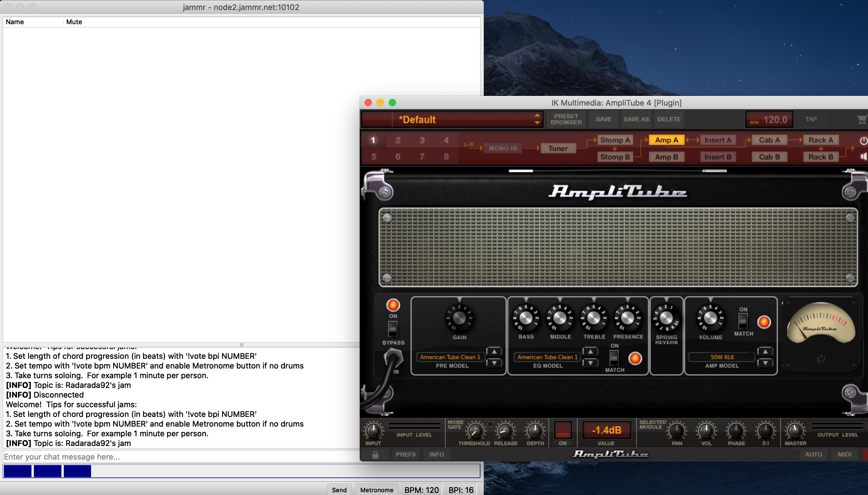This screenshot has height=495, width=868.
Task: Select the Cab A module
Action: pyautogui.click(x=769, y=140)
